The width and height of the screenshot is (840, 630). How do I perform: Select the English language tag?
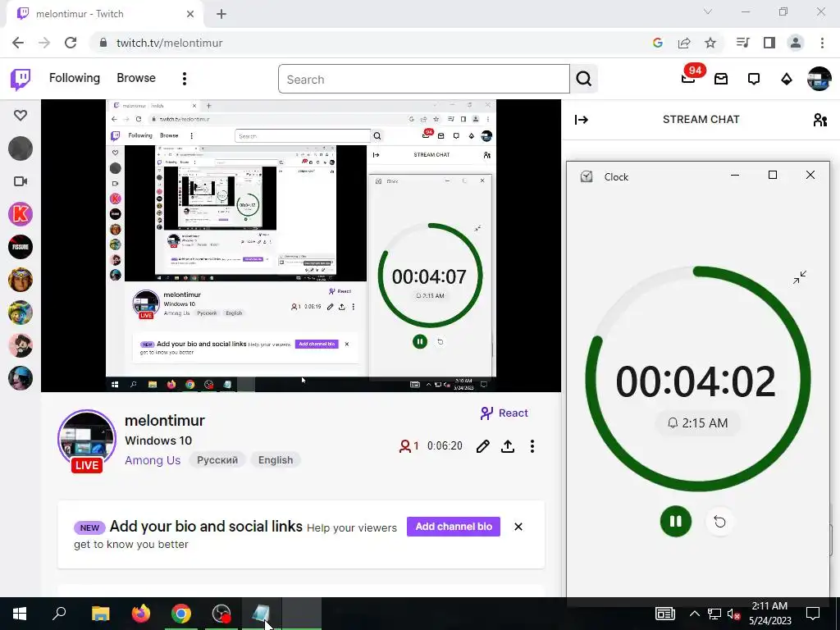pyautogui.click(x=276, y=460)
